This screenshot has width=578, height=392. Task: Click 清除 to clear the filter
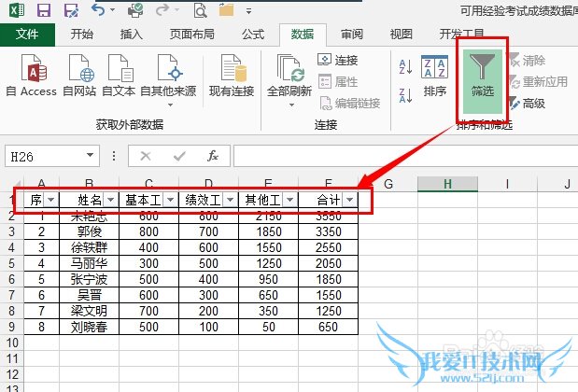point(528,60)
